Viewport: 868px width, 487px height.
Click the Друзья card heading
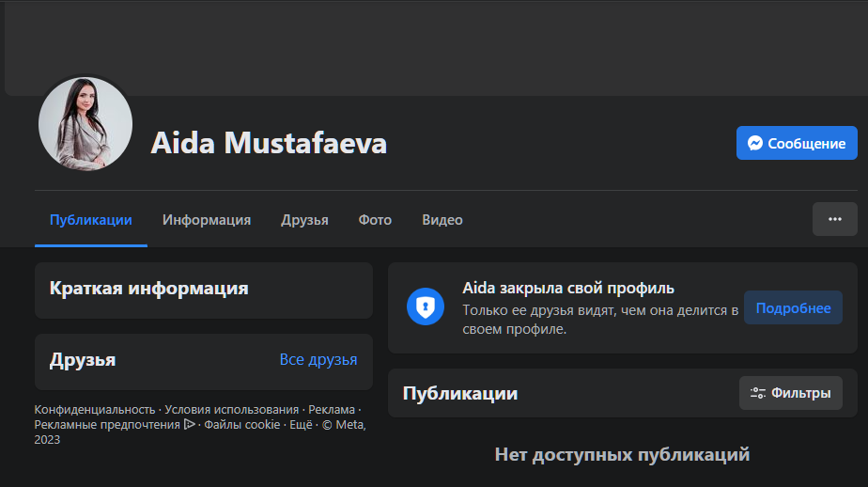pyautogui.click(x=83, y=360)
